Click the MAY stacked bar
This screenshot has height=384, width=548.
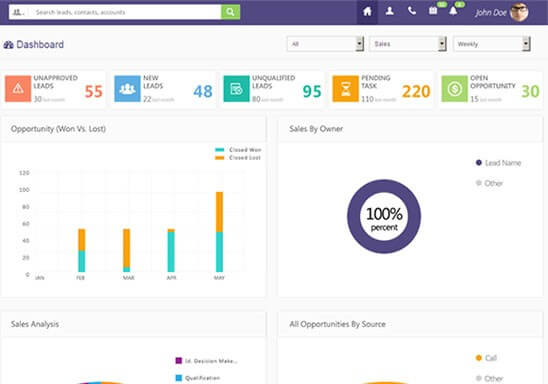pos(219,232)
